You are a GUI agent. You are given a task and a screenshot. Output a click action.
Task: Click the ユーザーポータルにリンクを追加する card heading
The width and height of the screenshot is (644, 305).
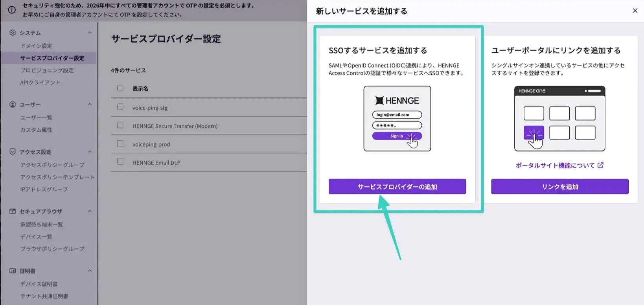click(x=556, y=50)
